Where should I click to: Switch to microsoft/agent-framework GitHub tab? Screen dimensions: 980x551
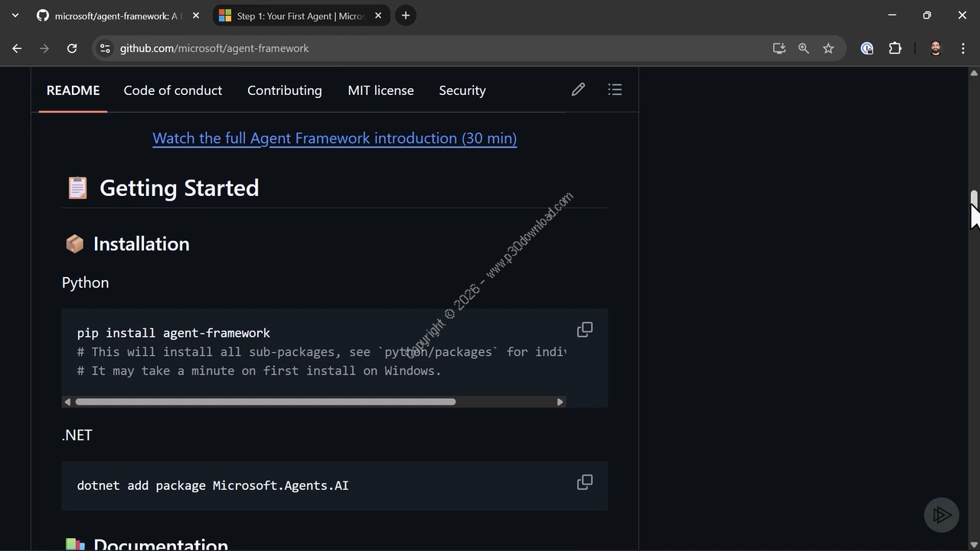[119, 15]
